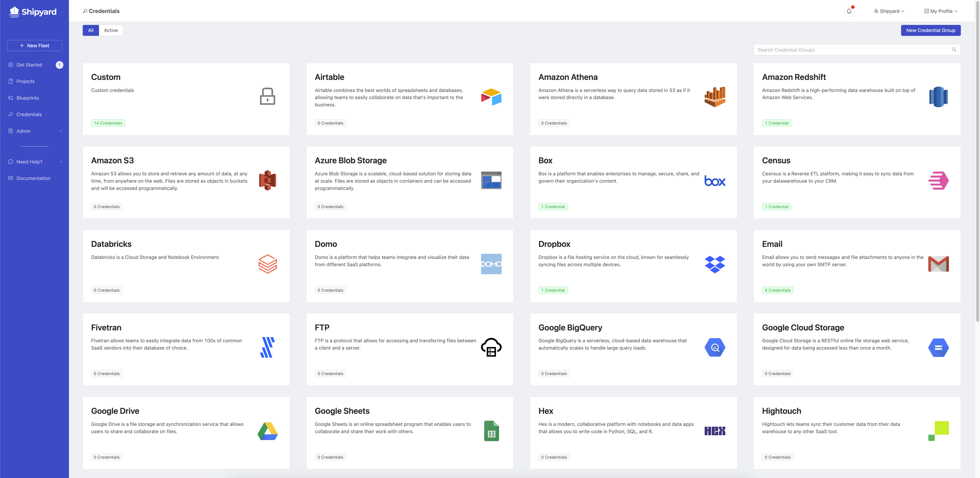Click the Google Drive logo icon
Screen dimensions: 980x478
tap(267, 431)
